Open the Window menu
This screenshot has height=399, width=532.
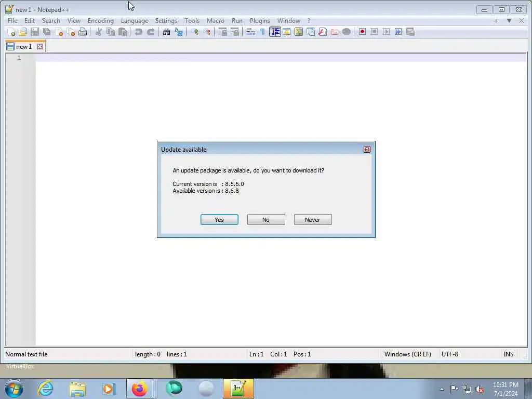[x=289, y=21]
